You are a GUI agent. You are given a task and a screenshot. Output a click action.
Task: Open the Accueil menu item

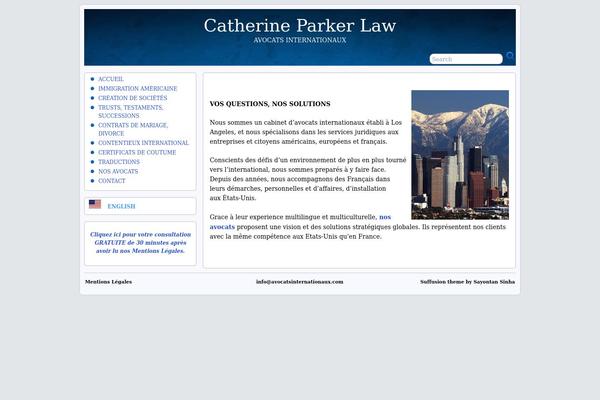click(111, 79)
